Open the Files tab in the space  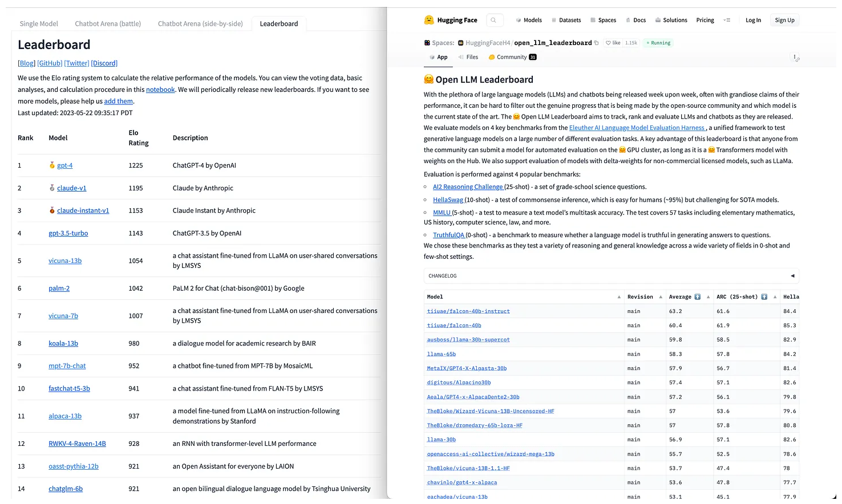[x=468, y=57]
